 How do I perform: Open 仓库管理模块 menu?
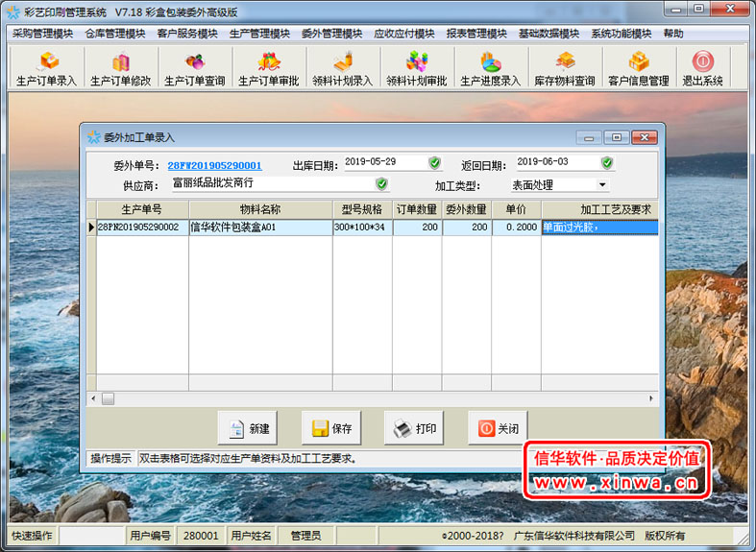(x=114, y=34)
